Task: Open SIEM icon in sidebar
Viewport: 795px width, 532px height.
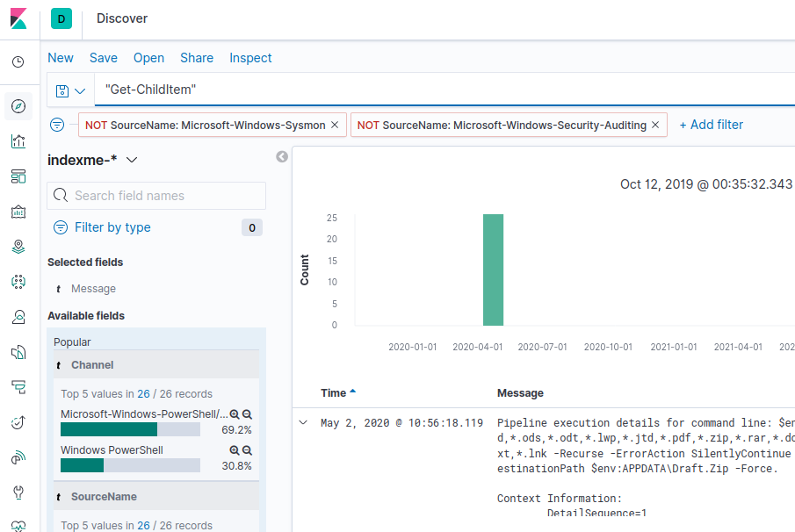Action: [x=18, y=457]
